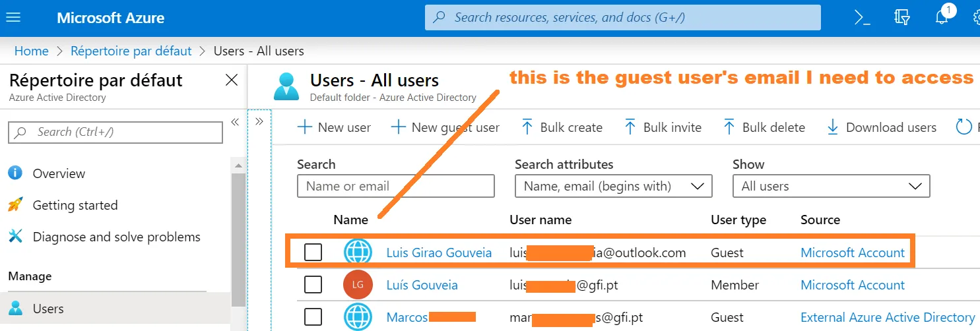Open the Search attributes dropdown

click(614, 186)
